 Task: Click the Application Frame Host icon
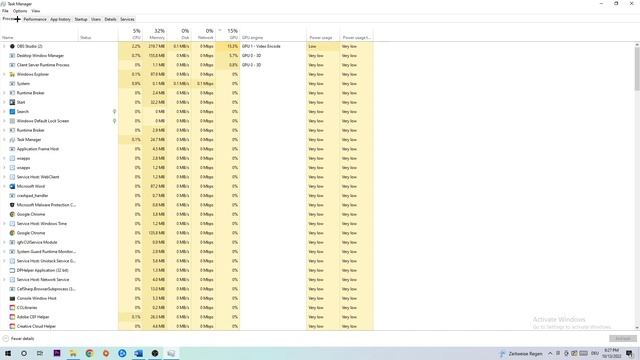(12, 149)
